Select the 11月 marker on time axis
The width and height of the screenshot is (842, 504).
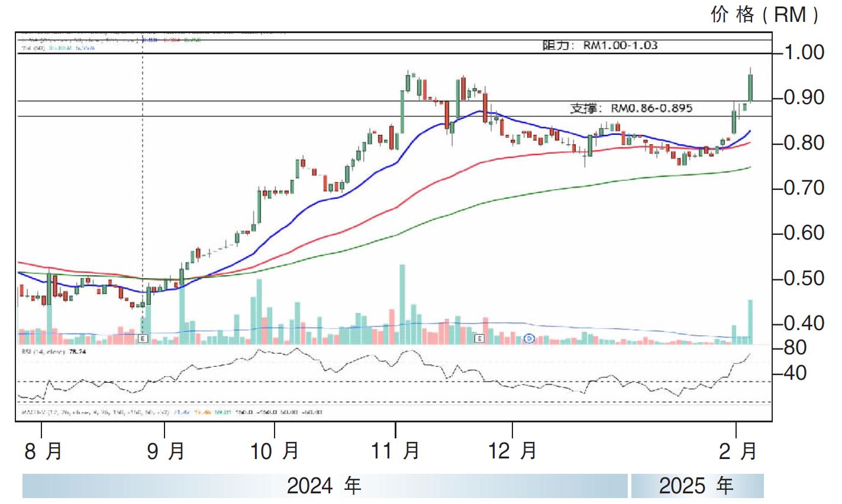[395, 451]
